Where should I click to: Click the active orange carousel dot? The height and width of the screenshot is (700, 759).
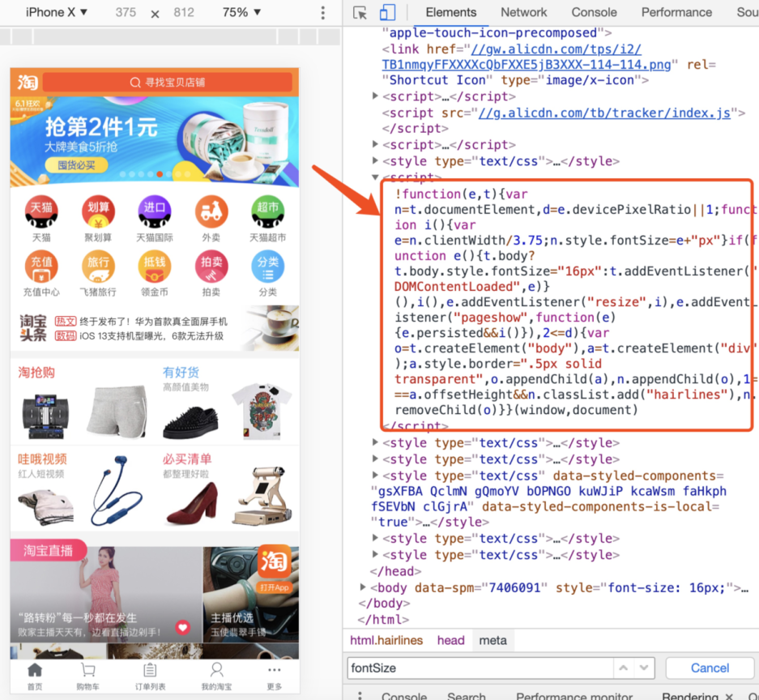(160, 174)
